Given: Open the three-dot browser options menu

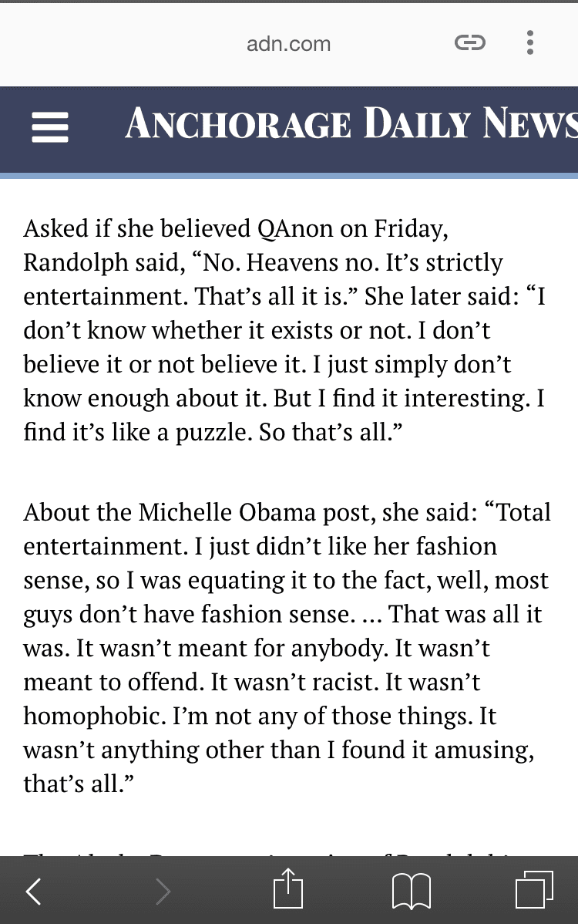Looking at the screenshot, I should (530, 42).
